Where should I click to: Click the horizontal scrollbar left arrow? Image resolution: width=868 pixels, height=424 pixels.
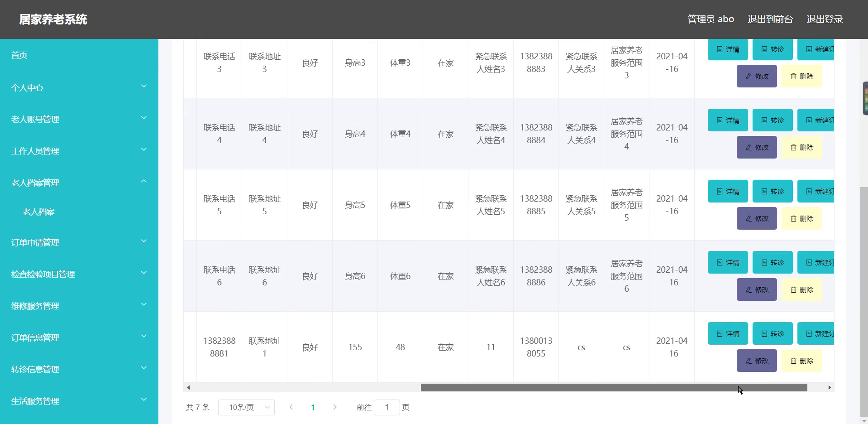pos(188,387)
